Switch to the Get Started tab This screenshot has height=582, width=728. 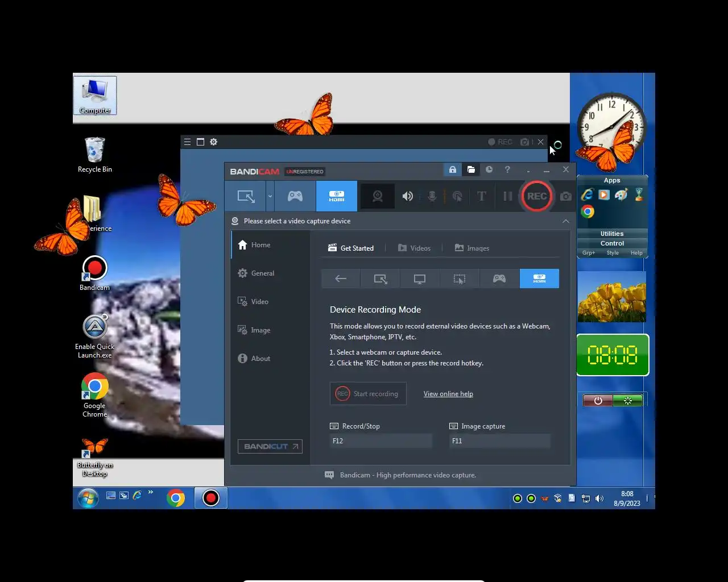pos(351,248)
